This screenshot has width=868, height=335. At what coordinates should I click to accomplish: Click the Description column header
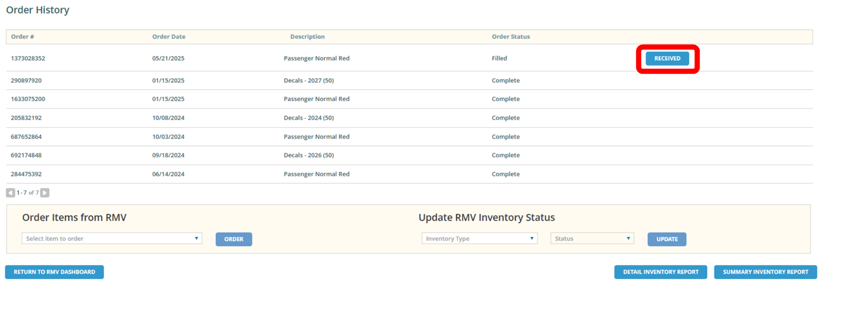pyautogui.click(x=307, y=37)
